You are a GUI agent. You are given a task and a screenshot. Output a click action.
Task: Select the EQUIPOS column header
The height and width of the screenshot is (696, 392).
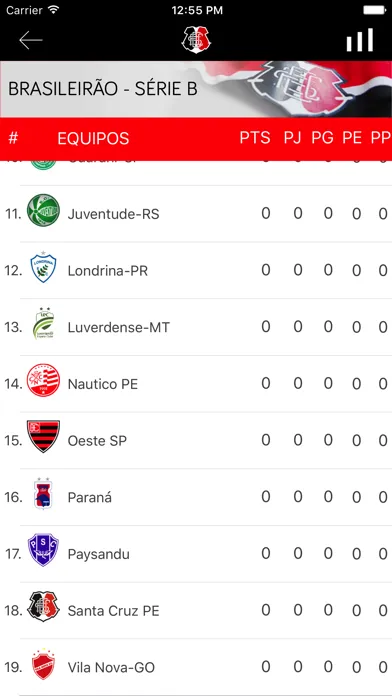point(93,138)
